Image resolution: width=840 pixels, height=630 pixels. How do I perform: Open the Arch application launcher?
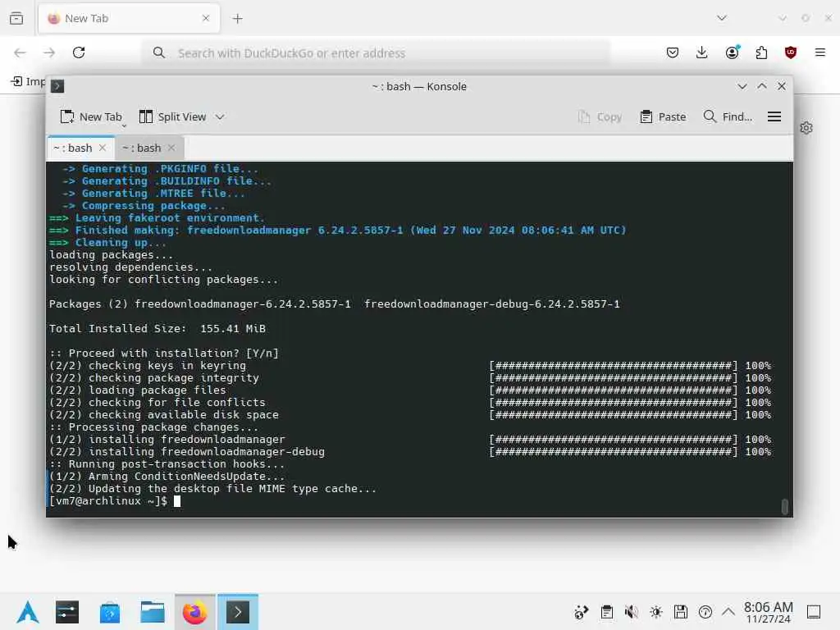pos(28,612)
